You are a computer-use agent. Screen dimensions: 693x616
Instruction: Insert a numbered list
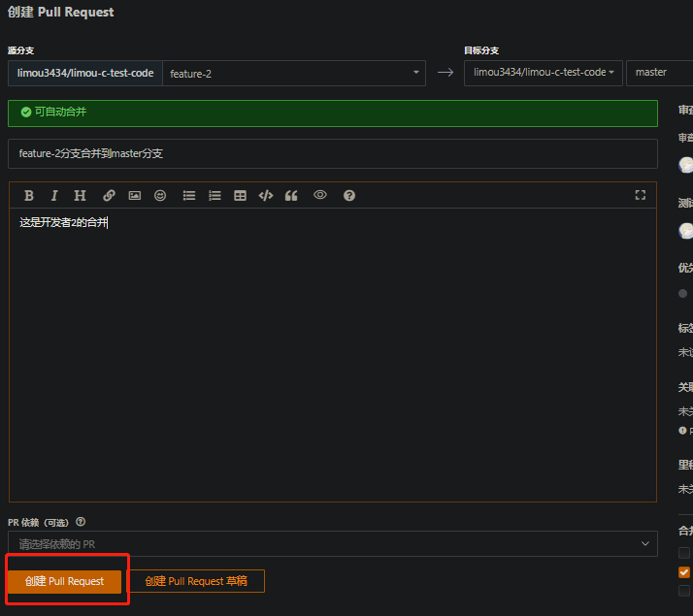pos(214,195)
